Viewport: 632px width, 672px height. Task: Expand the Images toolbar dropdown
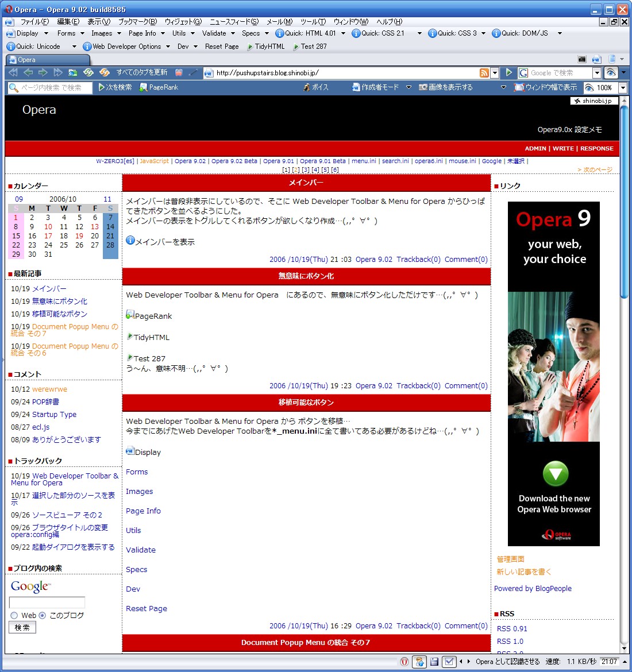pos(119,33)
